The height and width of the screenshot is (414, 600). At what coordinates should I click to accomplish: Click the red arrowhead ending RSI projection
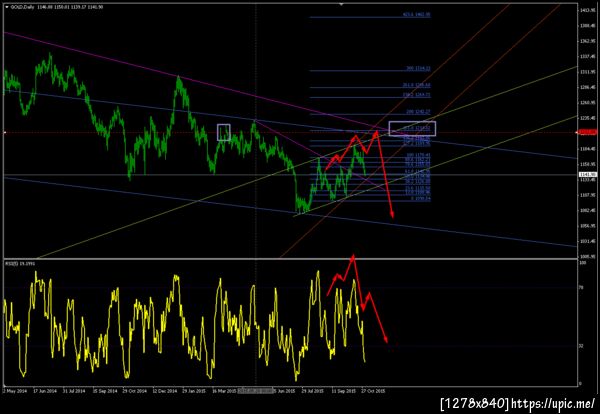tap(386, 339)
